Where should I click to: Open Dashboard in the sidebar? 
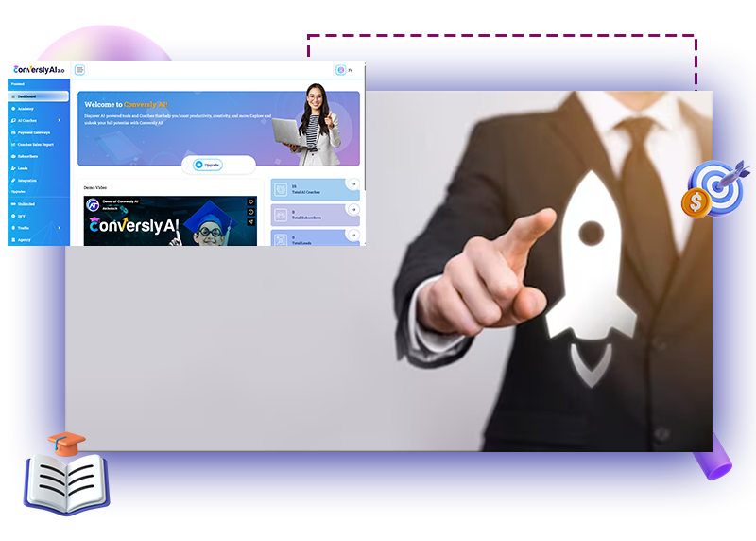(x=38, y=96)
